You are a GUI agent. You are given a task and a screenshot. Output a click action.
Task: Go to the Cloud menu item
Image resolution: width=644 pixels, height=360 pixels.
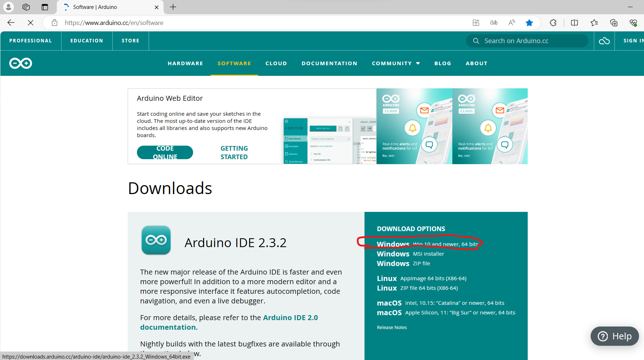pyautogui.click(x=276, y=63)
